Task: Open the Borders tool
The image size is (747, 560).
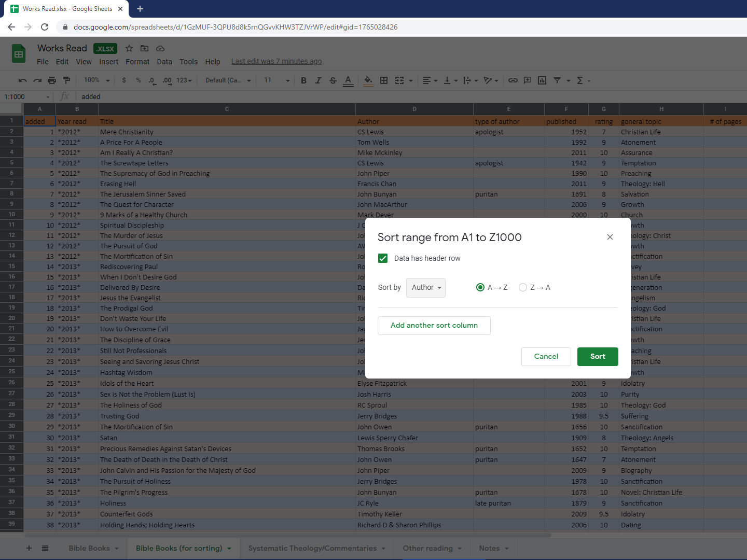Action: [384, 80]
